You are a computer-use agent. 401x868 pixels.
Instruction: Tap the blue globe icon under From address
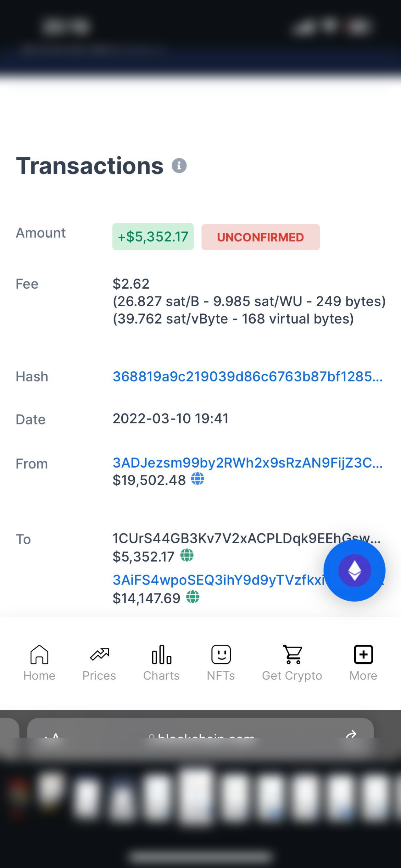tap(197, 479)
